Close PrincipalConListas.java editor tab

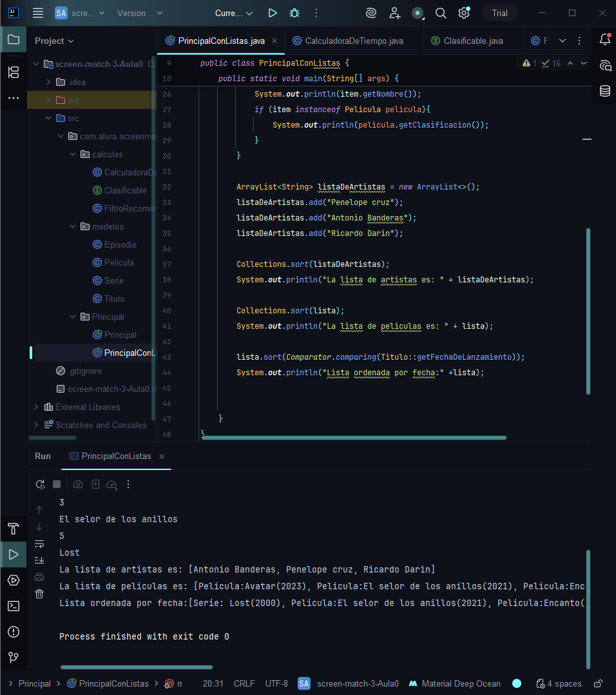coord(274,41)
